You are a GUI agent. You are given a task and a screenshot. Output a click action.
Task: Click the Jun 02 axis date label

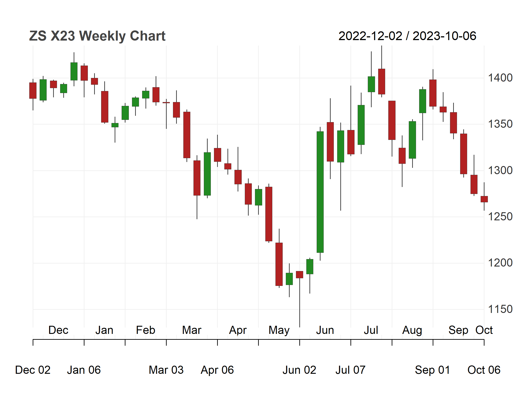299,370
